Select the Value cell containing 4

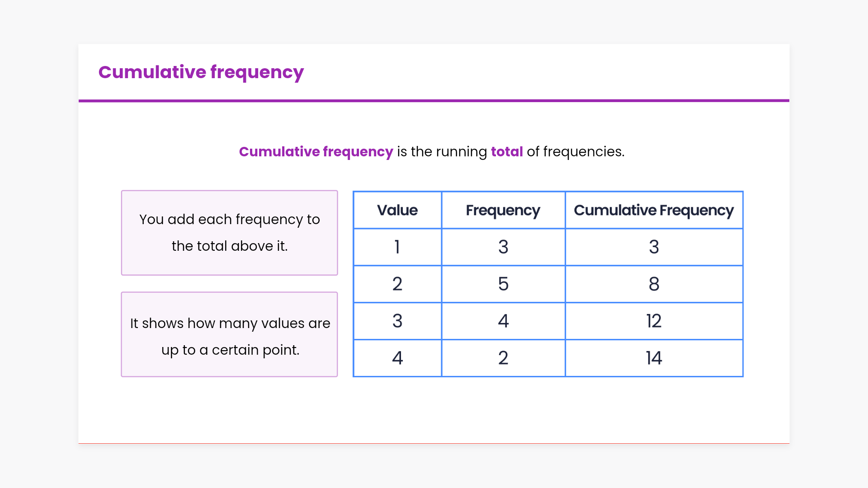(x=397, y=358)
